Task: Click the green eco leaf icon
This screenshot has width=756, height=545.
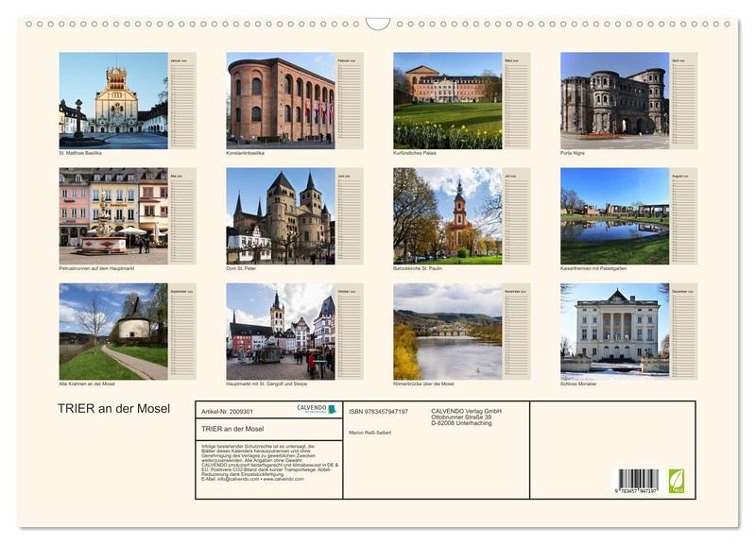Action: [677, 481]
